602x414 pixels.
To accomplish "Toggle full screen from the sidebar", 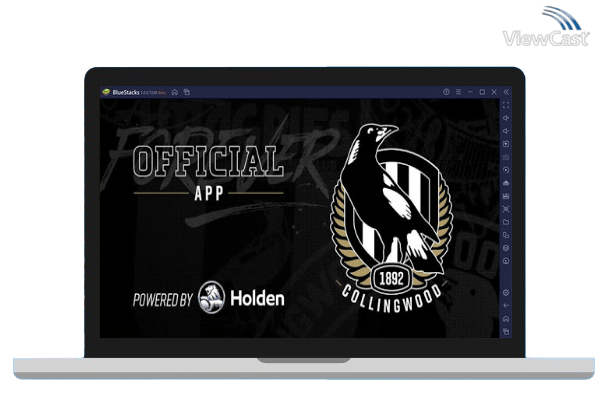I will coord(506,105).
